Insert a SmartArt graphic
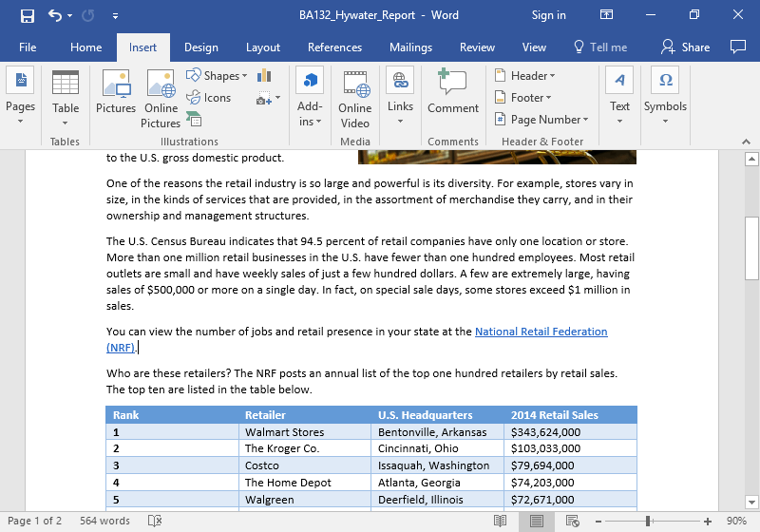This screenshot has width=760, height=532. click(x=195, y=119)
